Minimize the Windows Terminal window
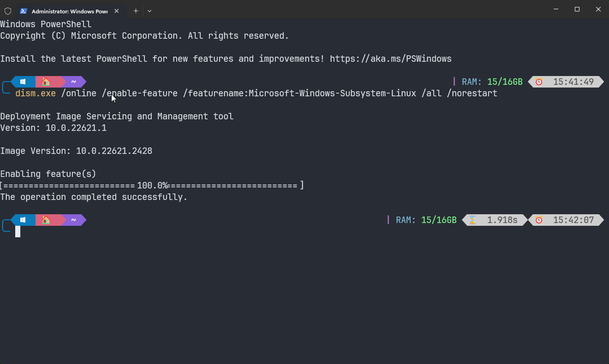The width and height of the screenshot is (609, 364). tap(555, 10)
